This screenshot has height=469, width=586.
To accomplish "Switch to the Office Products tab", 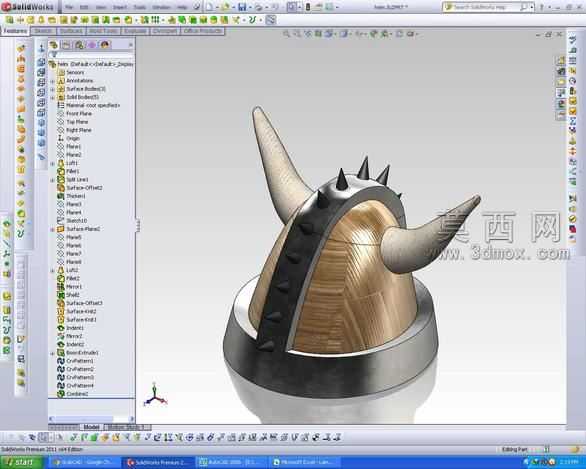I will (x=203, y=31).
